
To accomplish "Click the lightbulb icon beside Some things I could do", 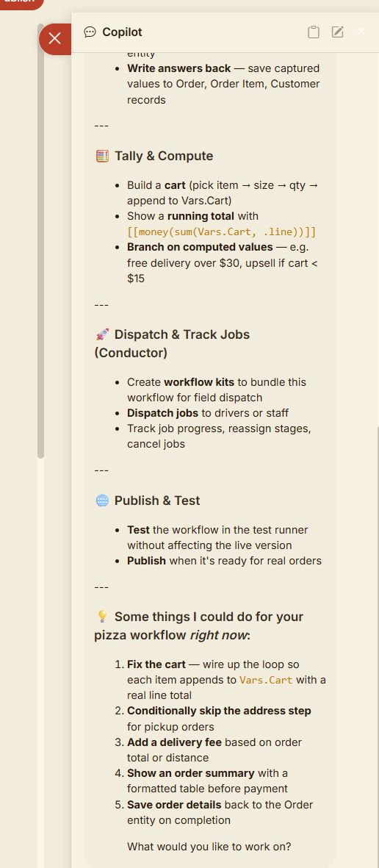I will pos(102,617).
